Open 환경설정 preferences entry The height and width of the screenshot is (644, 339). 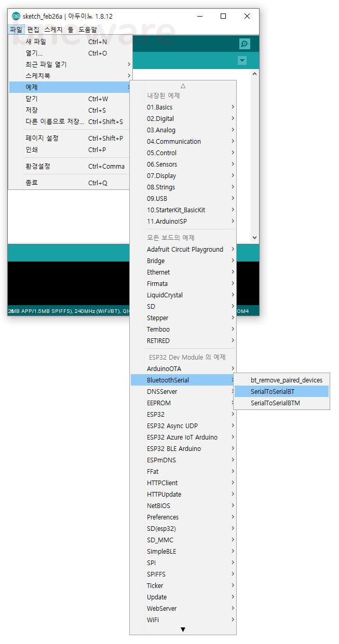(x=70, y=166)
